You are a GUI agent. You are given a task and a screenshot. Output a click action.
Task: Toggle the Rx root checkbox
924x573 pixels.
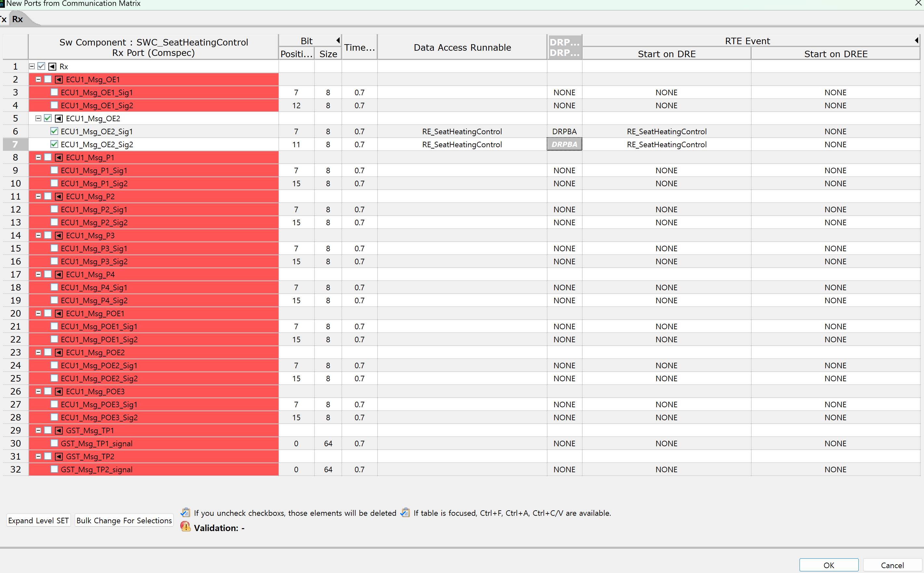pyautogui.click(x=41, y=66)
